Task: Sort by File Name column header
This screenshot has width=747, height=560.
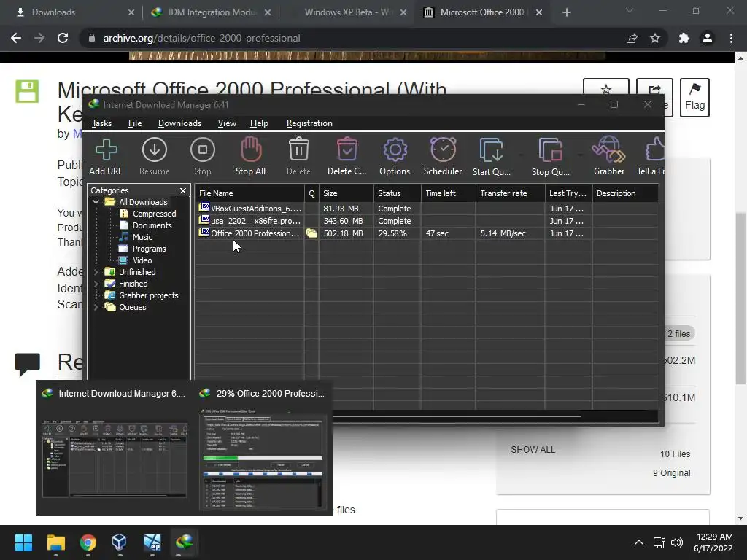Action: 249,193
